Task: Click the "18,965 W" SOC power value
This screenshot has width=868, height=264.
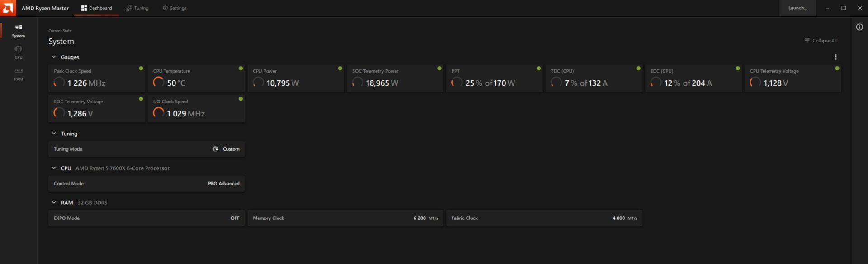Action: coord(382,83)
